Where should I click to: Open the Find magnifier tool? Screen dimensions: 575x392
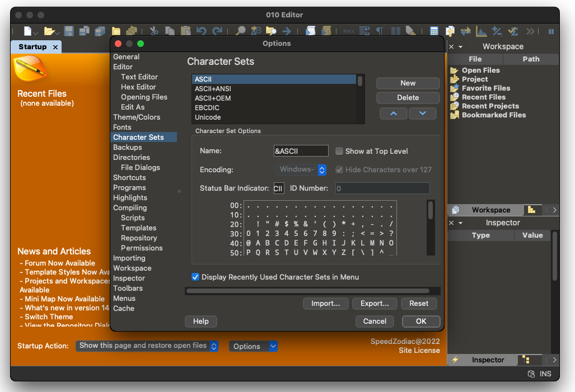240,31
